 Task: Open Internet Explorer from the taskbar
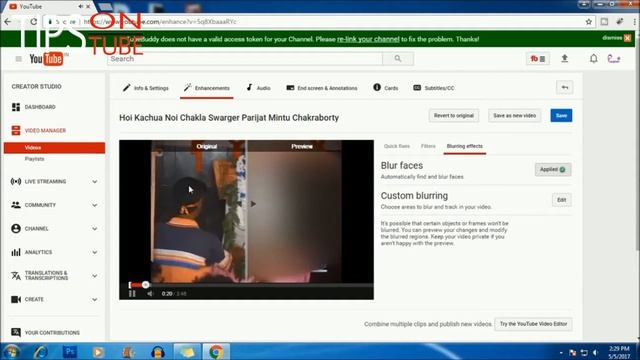40,351
